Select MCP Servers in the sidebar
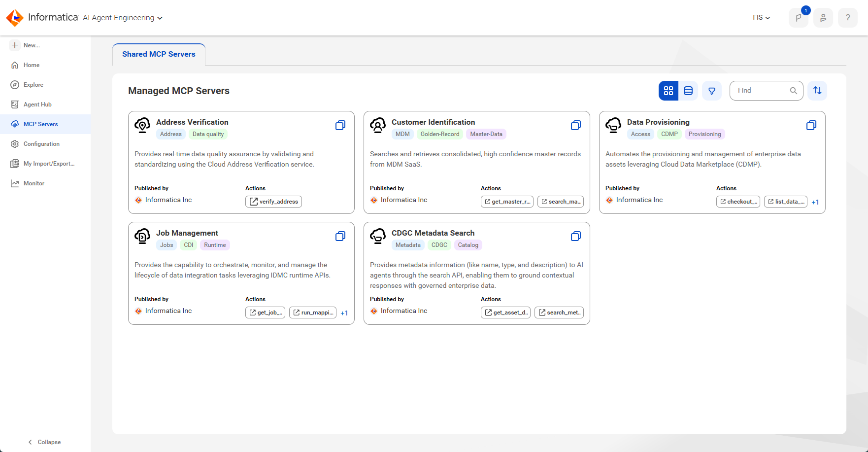Screen dimensions: 868x452 (x=45, y=124)
